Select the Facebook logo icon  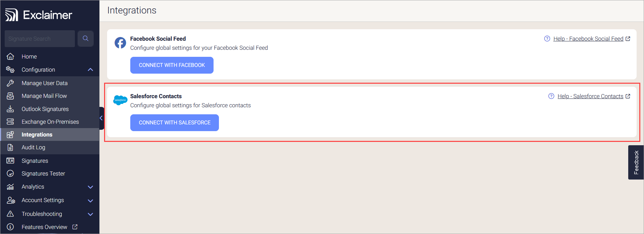point(120,43)
